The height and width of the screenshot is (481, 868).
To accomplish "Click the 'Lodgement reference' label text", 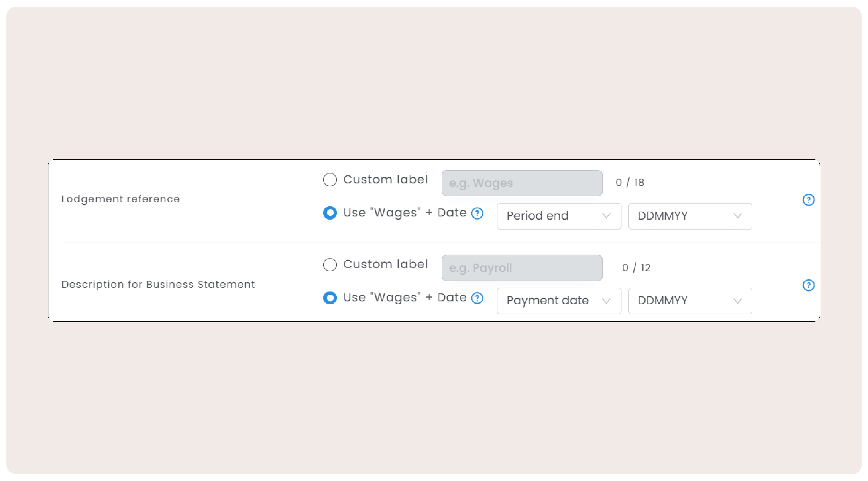I will (x=120, y=199).
